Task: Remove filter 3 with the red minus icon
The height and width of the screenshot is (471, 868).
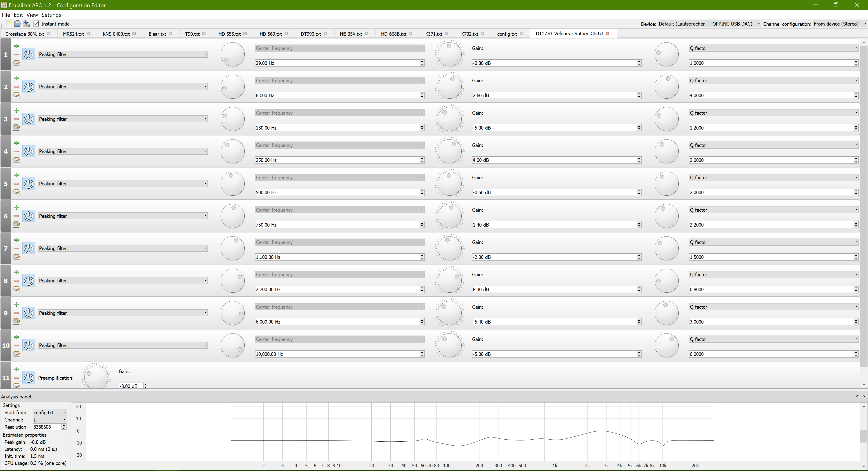Action: coord(17,119)
